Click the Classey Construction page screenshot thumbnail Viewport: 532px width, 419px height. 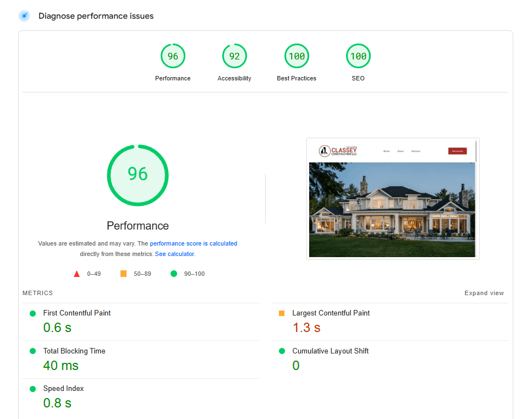pyautogui.click(x=393, y=199)
